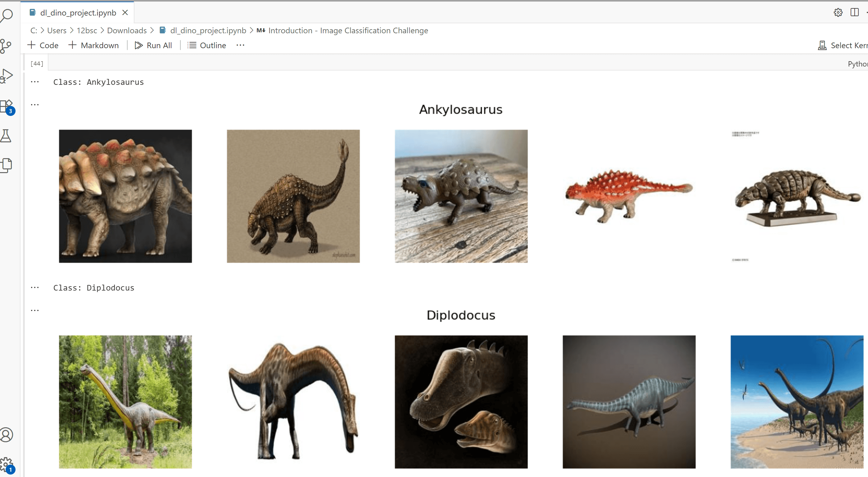Open the Extensions view with badge 3
Screen dimensions: 868x477
[x=7, y=107]
